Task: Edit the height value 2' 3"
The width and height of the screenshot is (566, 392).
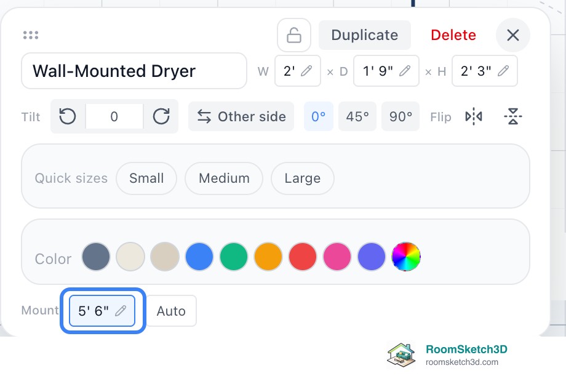Action: pos(484,71)
